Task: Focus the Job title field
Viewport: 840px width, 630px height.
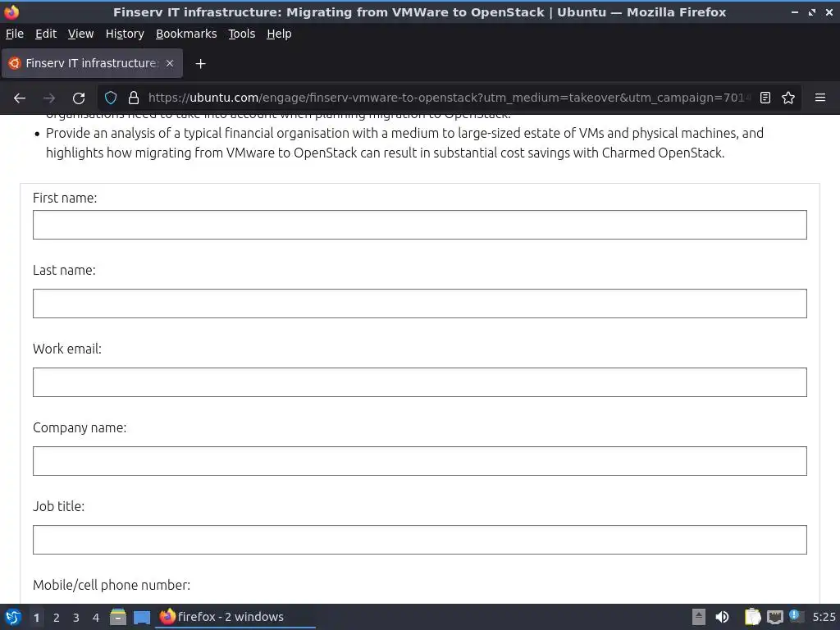Action: pos(419,540)
